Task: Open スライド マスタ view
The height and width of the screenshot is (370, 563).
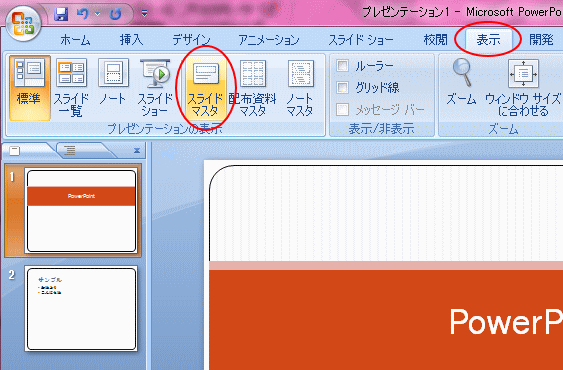Action: click(205, 88)
